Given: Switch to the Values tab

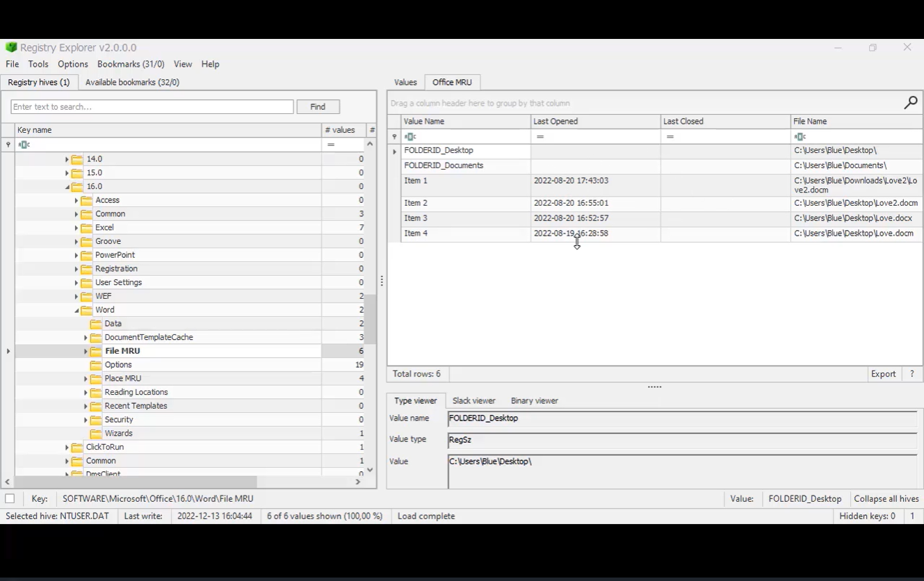Looking at the screenshot, I should click(405, 82).
